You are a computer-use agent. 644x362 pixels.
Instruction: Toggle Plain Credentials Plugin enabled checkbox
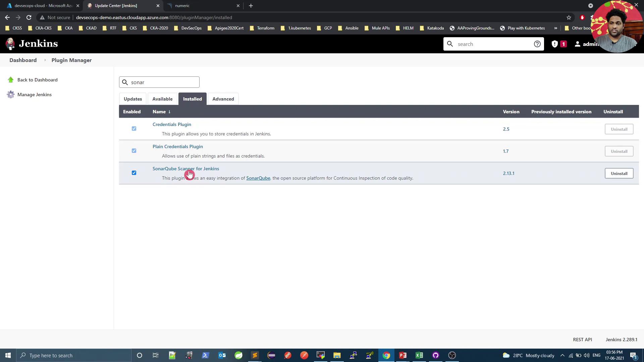tap(134, 151)
